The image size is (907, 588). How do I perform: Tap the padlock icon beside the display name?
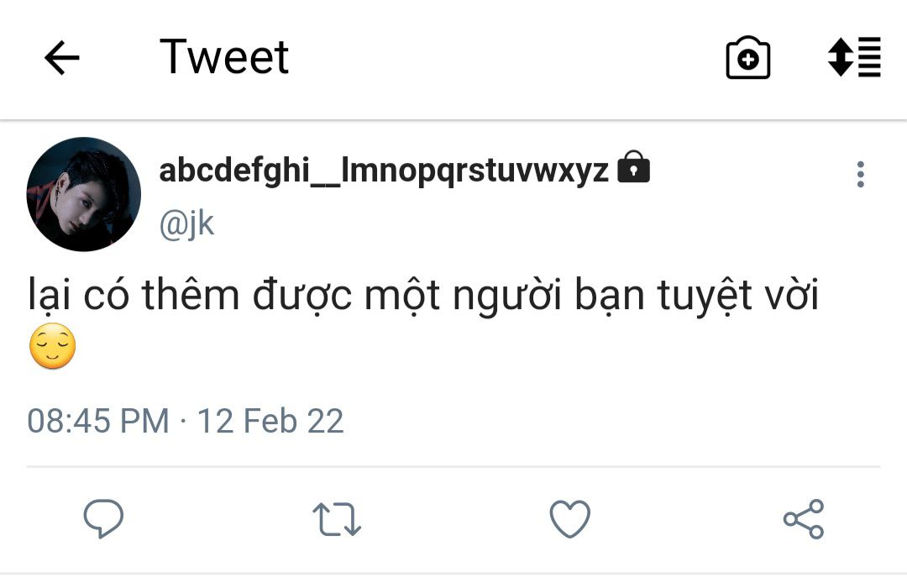click(634, 166)
